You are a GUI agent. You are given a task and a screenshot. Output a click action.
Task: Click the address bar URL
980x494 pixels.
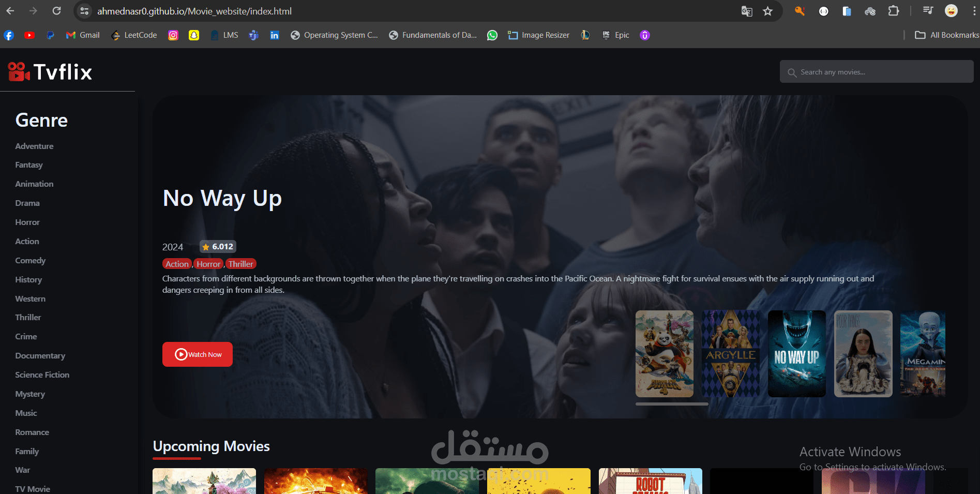point(194,11)
